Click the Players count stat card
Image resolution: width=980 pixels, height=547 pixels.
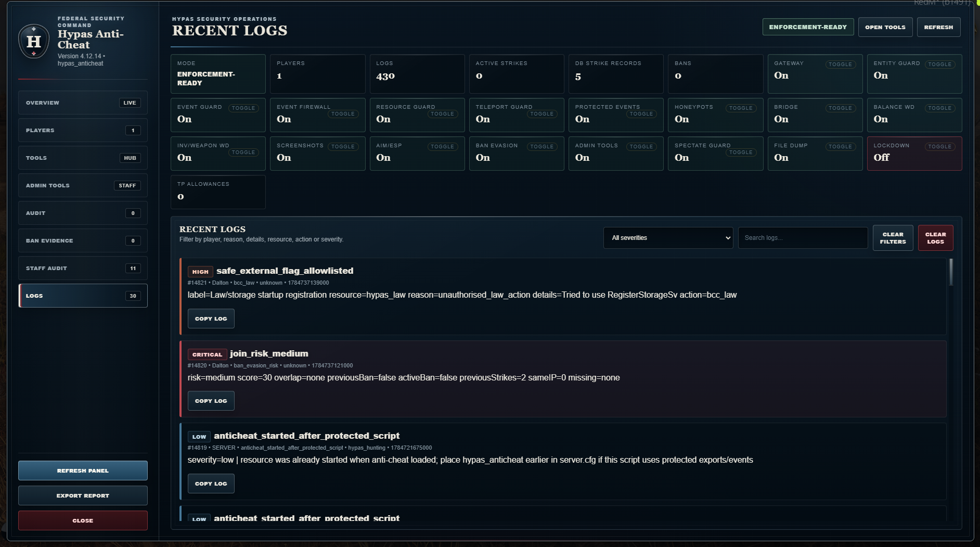pyautogui.click(x=317, y=74)
